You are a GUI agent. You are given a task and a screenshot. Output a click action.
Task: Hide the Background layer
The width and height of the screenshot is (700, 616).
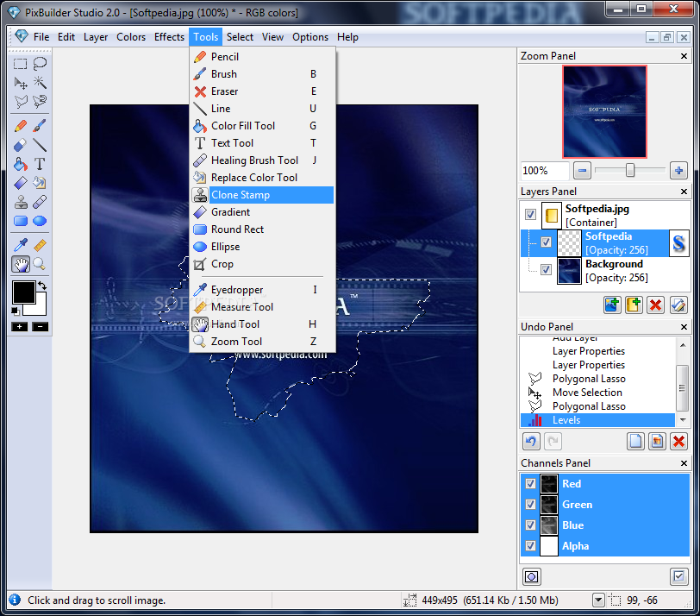click(x=546, y=269)
